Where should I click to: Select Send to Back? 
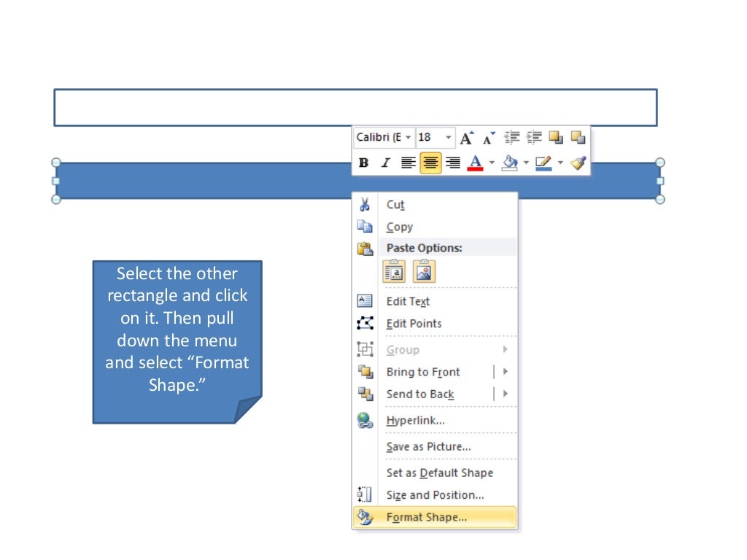(x=420, y=394)
